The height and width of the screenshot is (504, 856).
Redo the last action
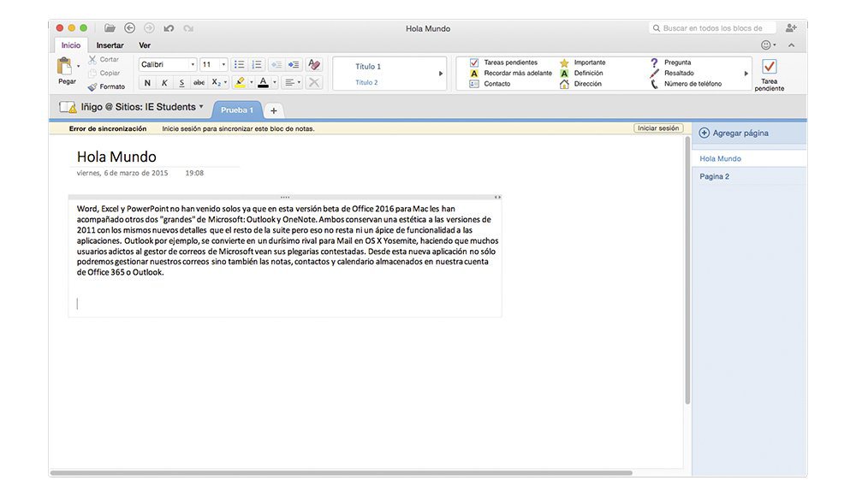tap(188, 28)
